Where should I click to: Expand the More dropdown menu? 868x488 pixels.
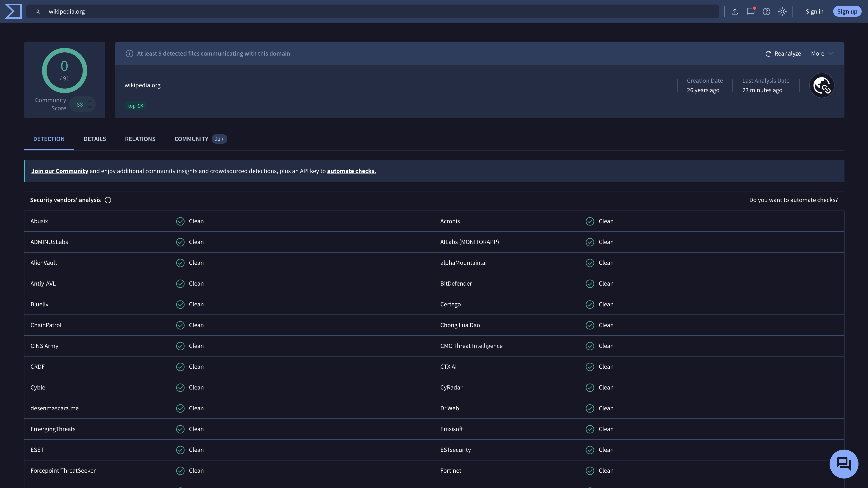822,54
